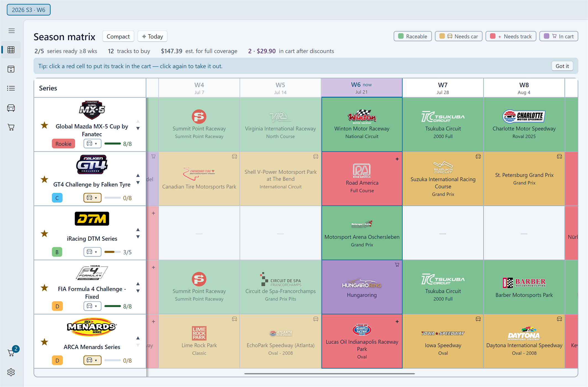The height and width of the screenshot is (387, 588).
Task: Open the settings gear in the sidebar
Action: (x=11, y=372)
